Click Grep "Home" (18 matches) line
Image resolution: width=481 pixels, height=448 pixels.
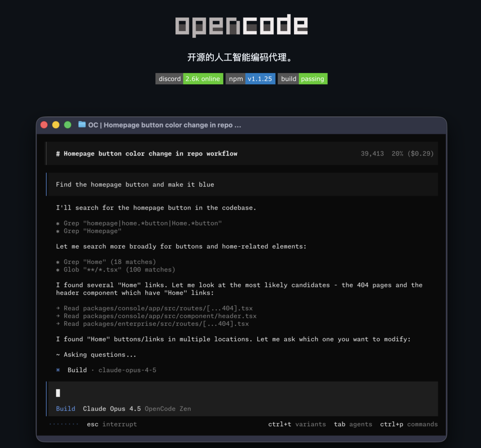[106, 262]
